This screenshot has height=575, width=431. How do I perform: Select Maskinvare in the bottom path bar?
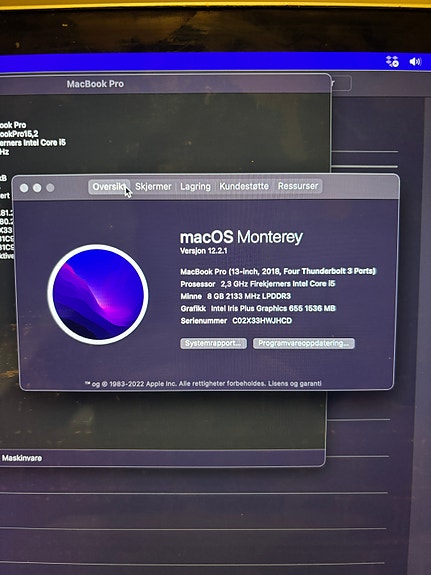tap(22, 458)
